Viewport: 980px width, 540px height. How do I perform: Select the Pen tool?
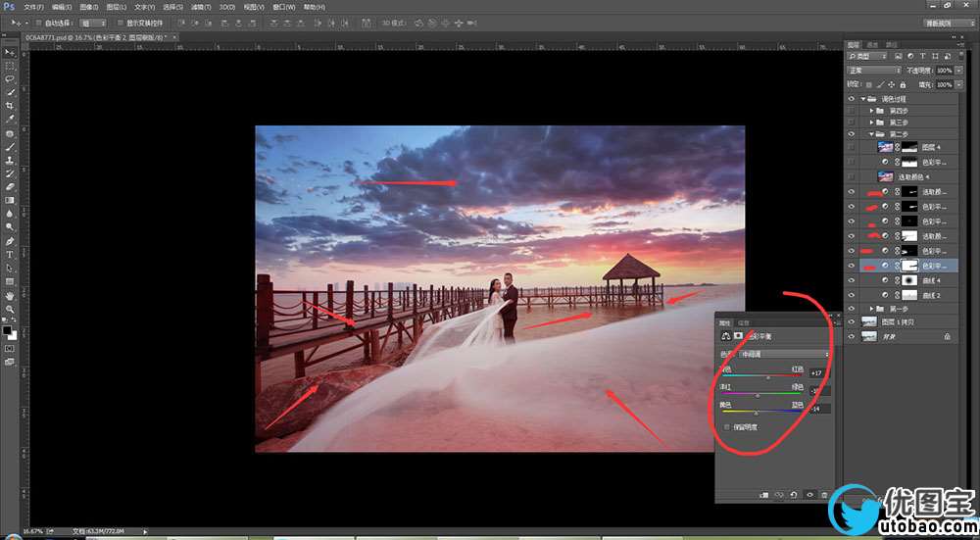pyautogui.click(x=10, y=241)
